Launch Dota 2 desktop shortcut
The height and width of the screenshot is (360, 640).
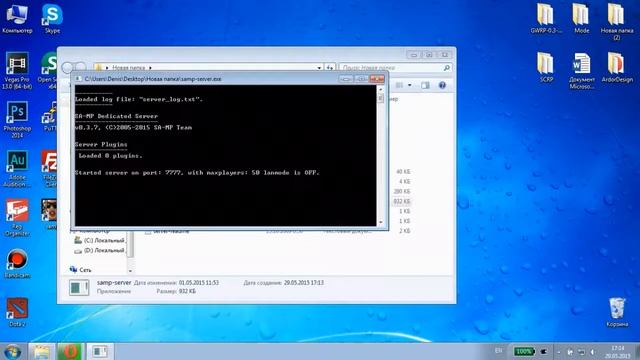click(x=17, y=312)
